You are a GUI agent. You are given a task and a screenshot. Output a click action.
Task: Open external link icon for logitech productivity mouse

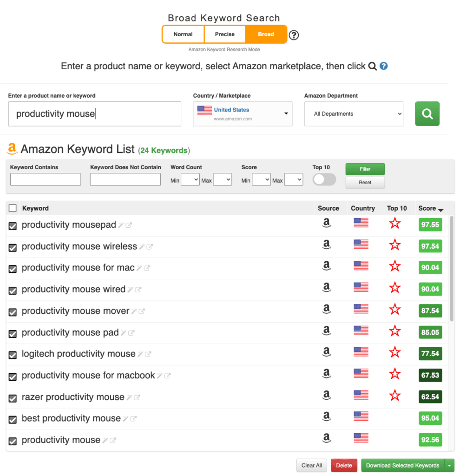coord(148,354)
